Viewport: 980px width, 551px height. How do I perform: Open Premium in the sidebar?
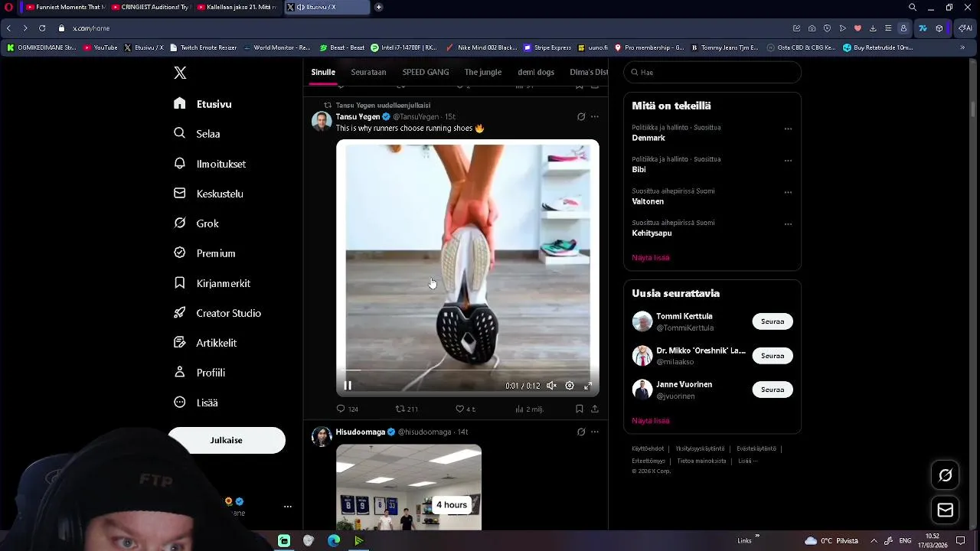(204, 253)
